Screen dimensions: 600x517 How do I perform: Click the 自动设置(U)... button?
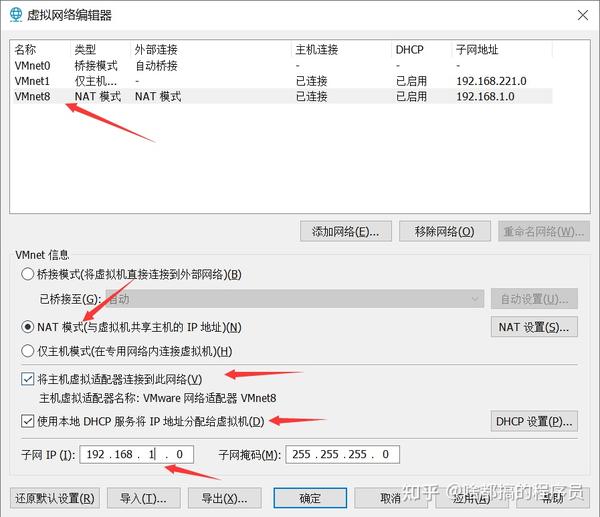pyautogui.click(x=534, y=298)
